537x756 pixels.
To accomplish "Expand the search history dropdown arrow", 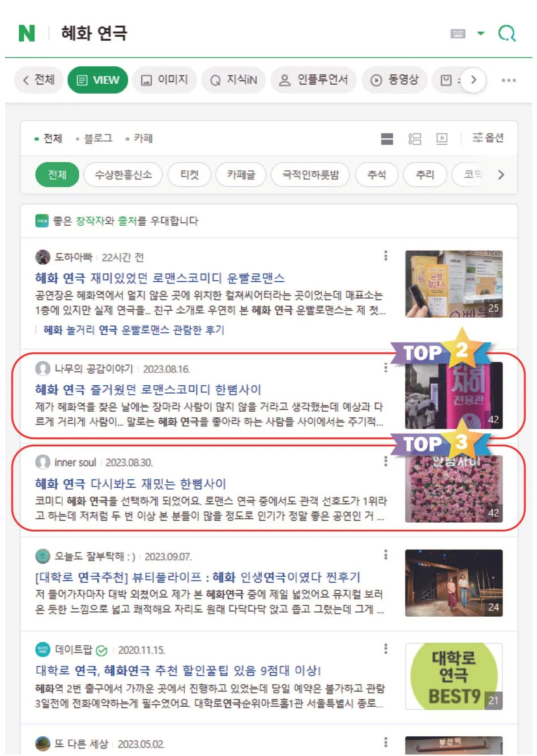I will (x=481, y=33).
